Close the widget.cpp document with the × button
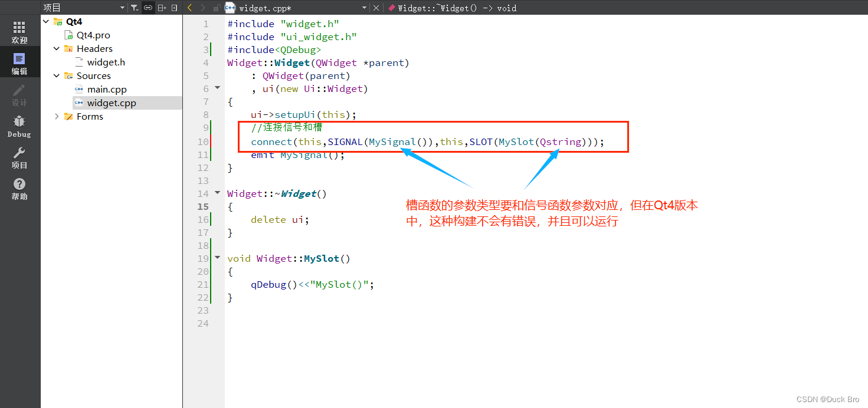 click(x=375, y=8)
